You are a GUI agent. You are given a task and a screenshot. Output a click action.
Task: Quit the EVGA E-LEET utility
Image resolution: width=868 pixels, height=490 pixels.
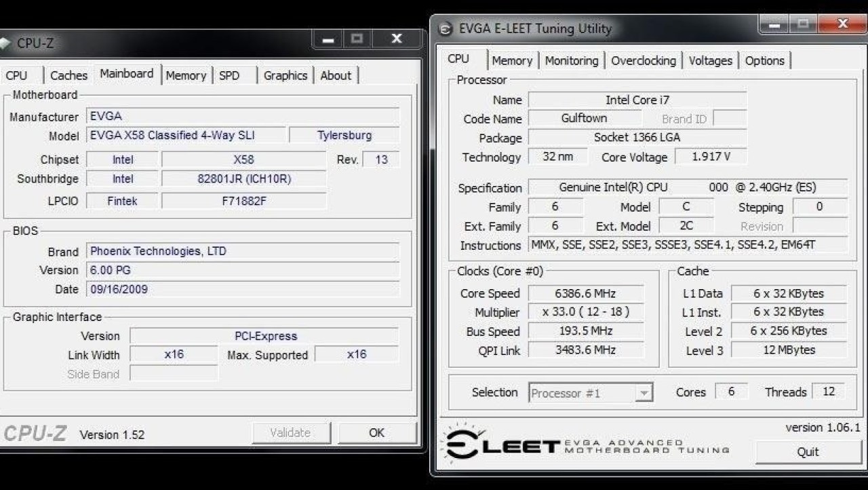[x=808, y=452]
